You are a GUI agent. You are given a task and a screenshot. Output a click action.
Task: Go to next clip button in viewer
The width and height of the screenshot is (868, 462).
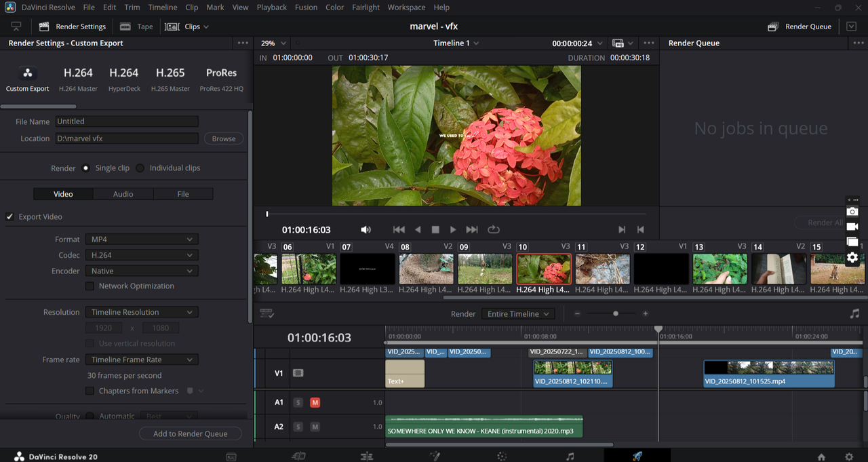pyautogui.click(x=622, y=230)
